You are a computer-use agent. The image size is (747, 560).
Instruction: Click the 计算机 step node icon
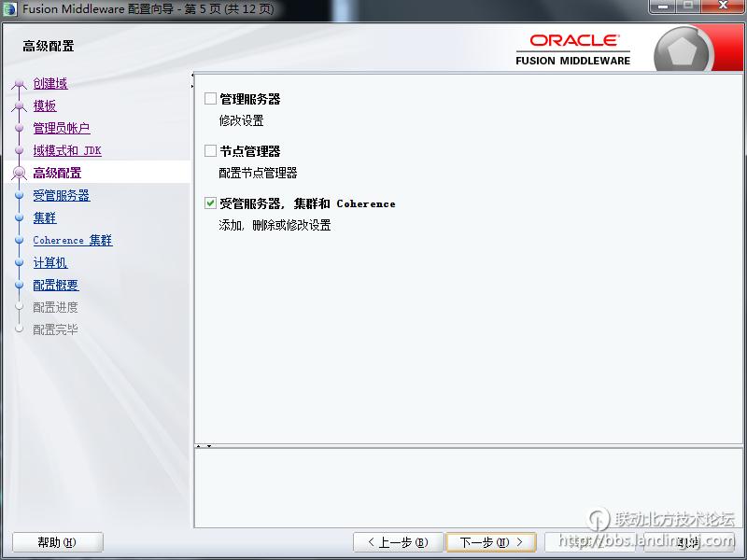coord(19,262)
